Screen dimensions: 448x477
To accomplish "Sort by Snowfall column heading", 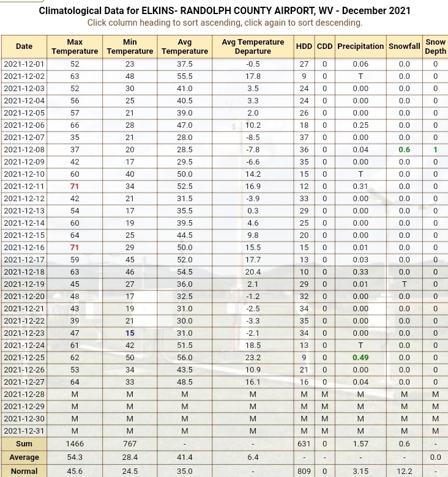I will [404, 46].
